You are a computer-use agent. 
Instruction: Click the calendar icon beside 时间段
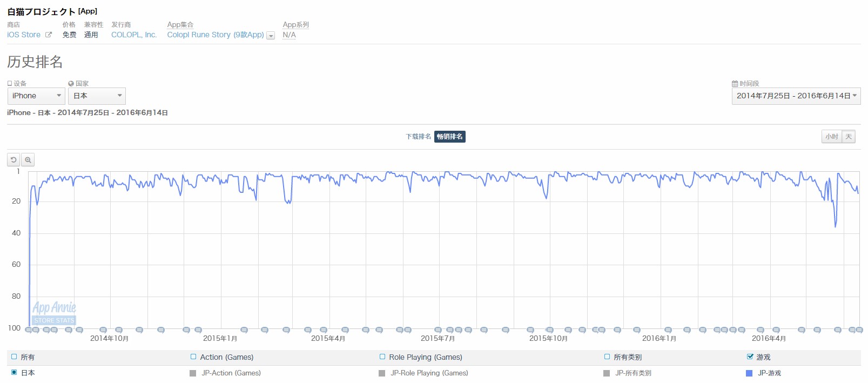click(x=735, y=84)
